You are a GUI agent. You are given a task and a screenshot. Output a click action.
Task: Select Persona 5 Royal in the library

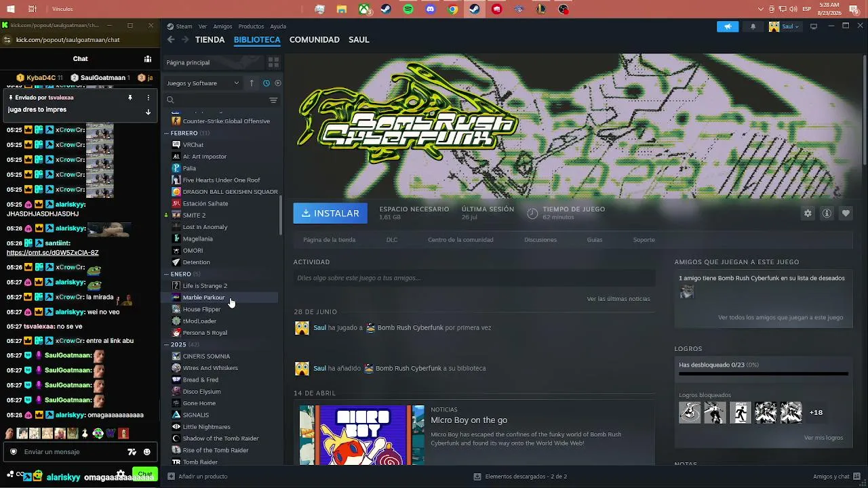pyautogui.click(x=205, y=333)
